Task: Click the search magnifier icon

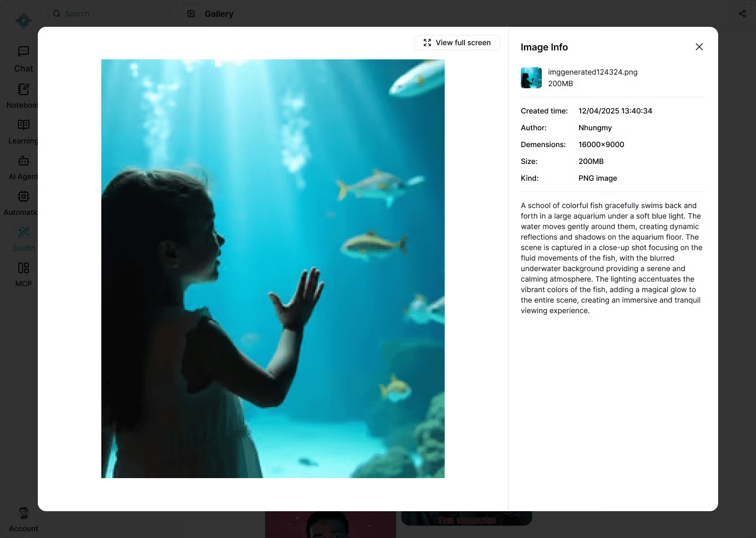Action: [57, 14]
